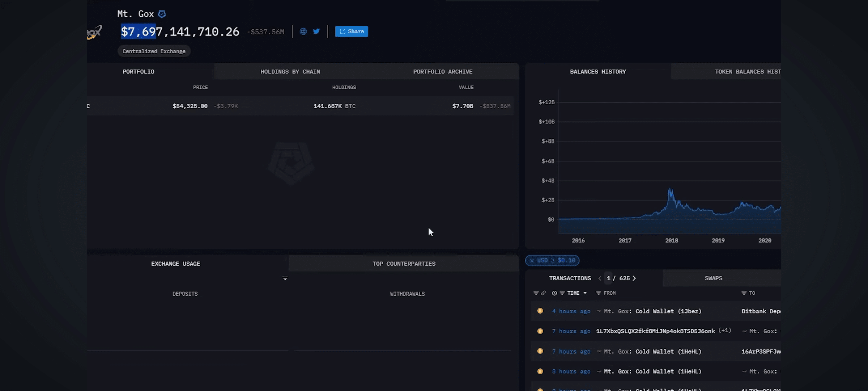The height and width of the screenshot is (391, 868).
Task: Open the Portfolio Archive tab
Action: [443, 72]
